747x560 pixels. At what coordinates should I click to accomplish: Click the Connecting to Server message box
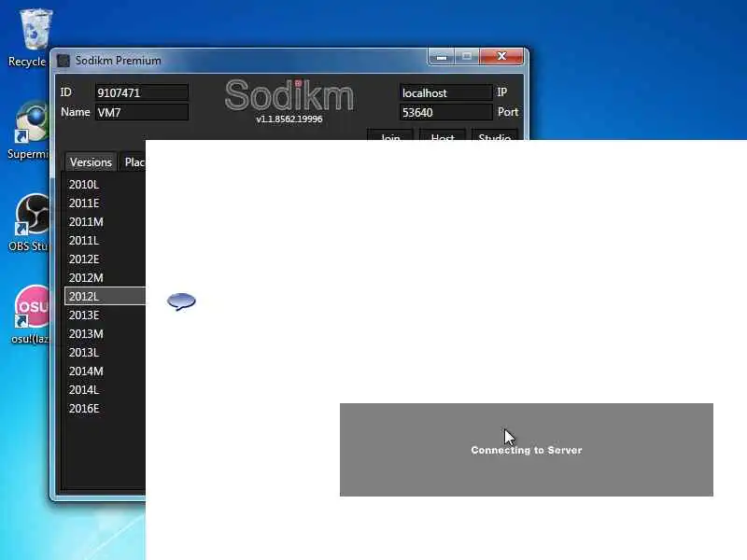[x=527, y=450]
